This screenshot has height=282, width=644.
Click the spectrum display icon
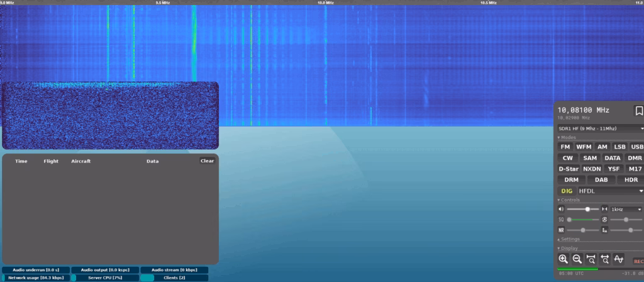click(618, 259)
